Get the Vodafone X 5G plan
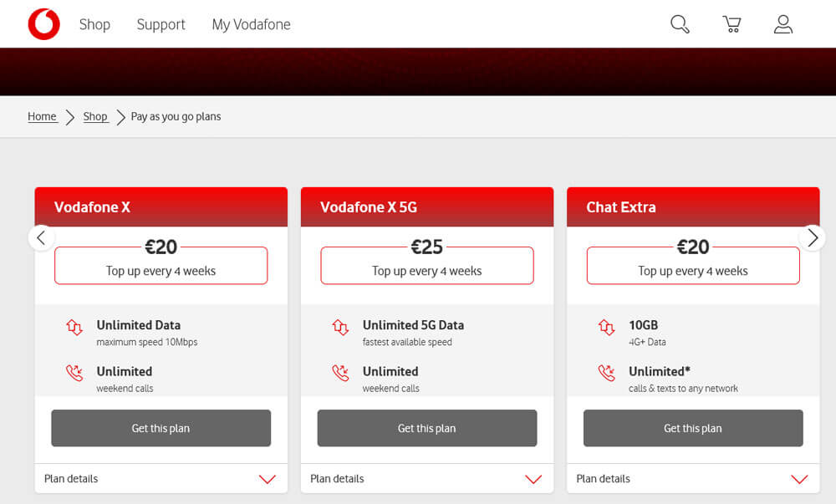836x504 pixels. coord(427,428)
